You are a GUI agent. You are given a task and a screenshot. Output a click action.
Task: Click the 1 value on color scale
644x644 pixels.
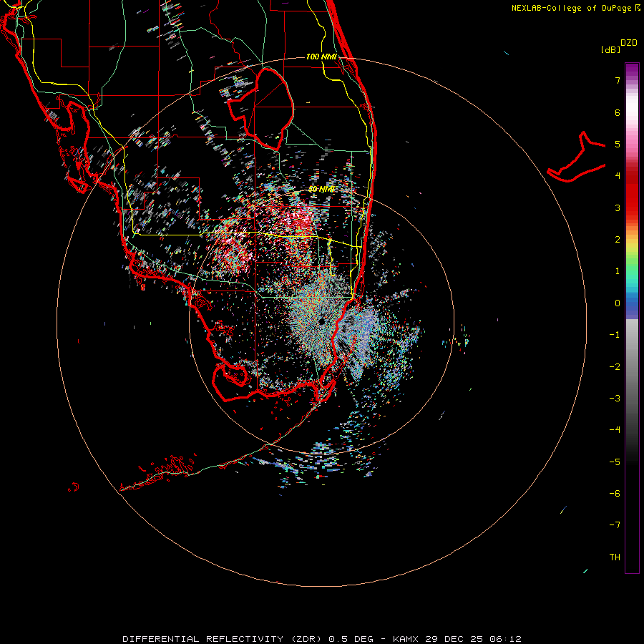(x=618, y=271)
